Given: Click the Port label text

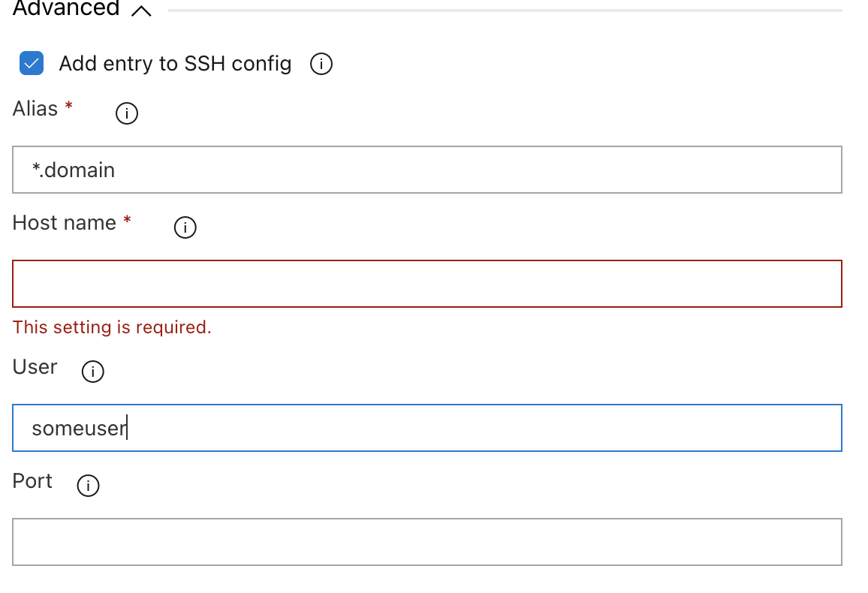Looking at the screenshot, I should pos(32,481).
